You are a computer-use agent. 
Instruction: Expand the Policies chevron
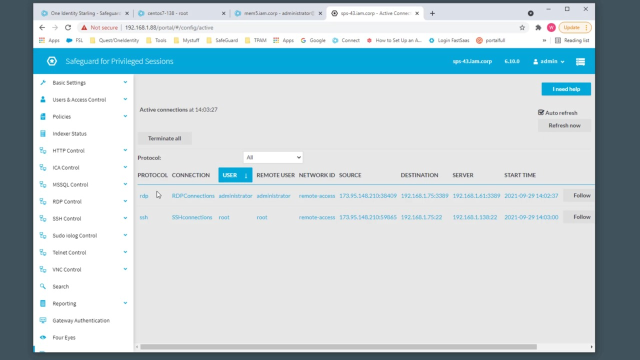tap(125, 116)
